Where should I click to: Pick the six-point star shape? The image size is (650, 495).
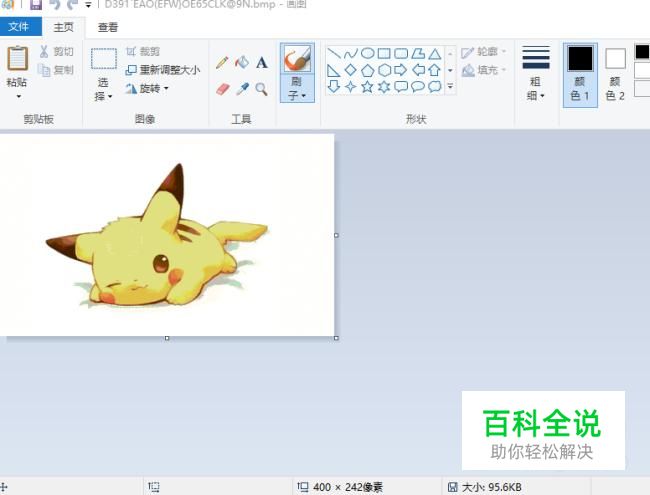coord(384,87)
